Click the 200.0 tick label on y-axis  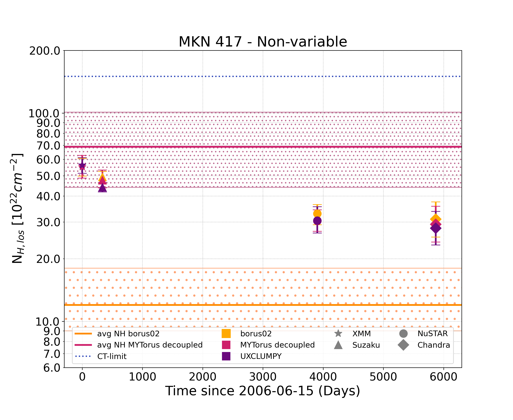click(x=45, y=51)
